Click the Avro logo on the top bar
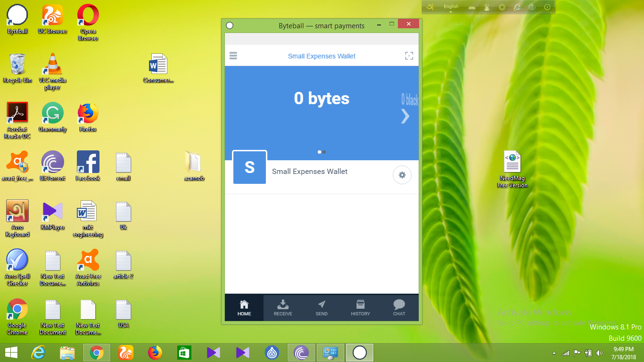 pos(429,7)
